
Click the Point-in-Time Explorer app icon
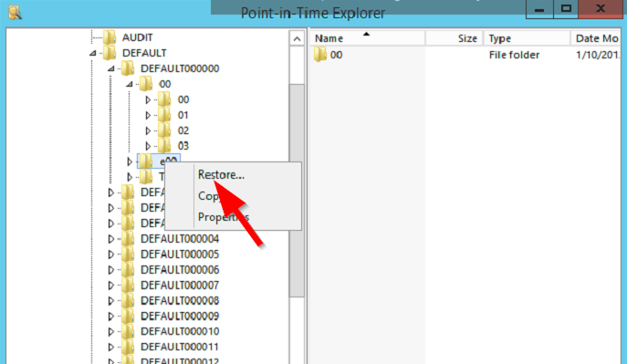pyautogui.click(x=15, y=12)
